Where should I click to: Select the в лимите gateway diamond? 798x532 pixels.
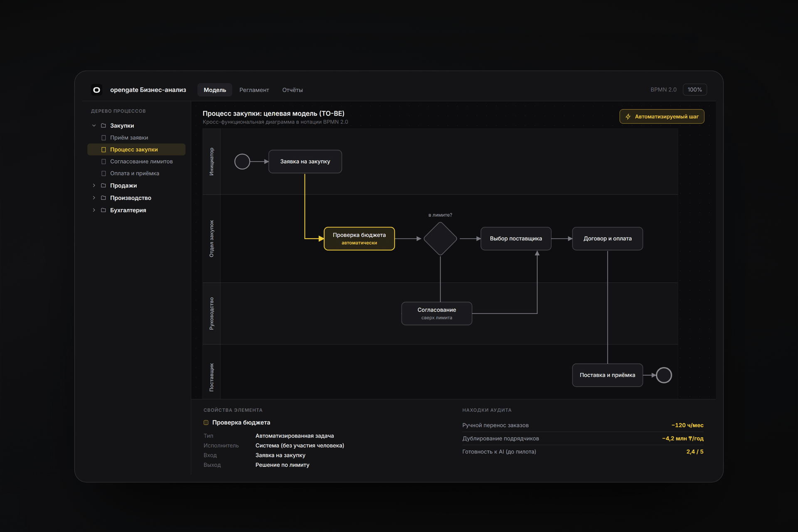(440, 239)
